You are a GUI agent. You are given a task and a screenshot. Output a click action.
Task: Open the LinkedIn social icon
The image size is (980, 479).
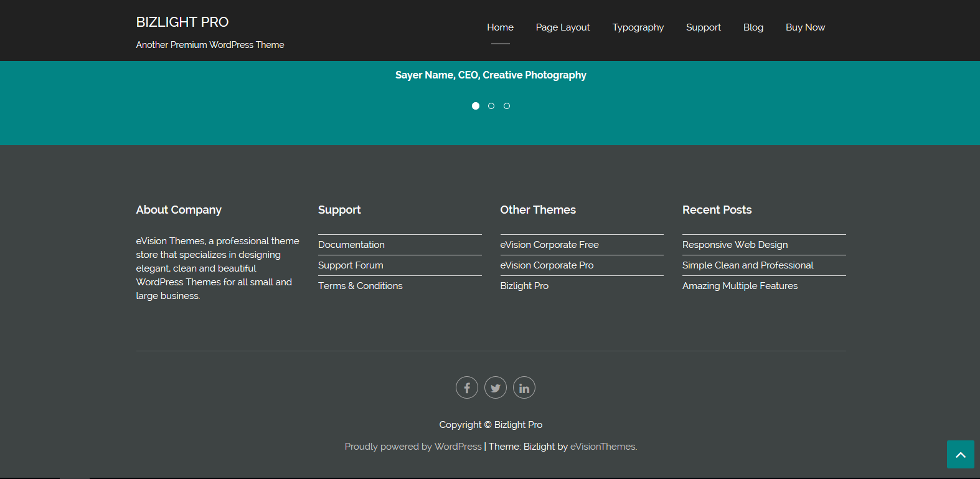pyautogui.click(x=524, y=387)
